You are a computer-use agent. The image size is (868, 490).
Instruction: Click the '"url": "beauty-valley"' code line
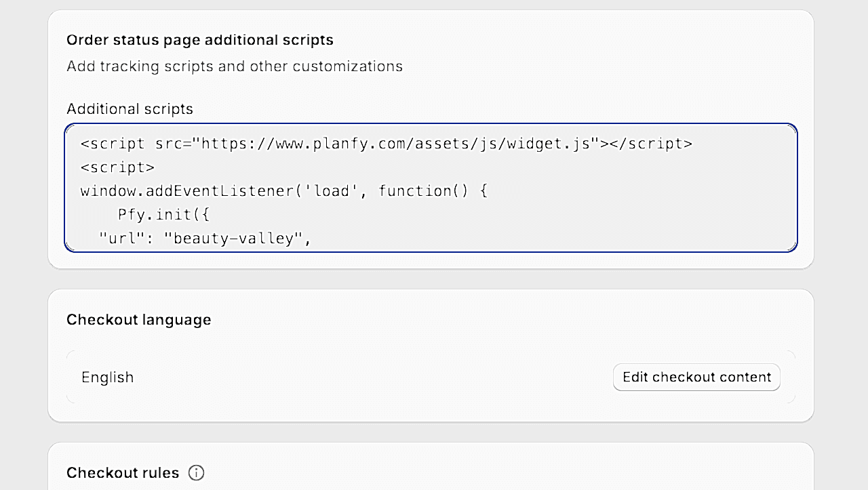pyautogui.click(x=205, y=239)
